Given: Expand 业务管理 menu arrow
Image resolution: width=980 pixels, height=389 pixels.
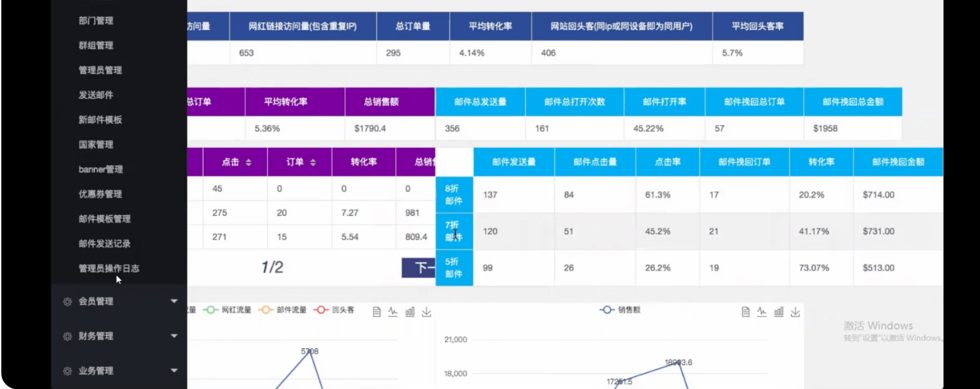Looking at the screenshot, I should [x=174, y=371].
